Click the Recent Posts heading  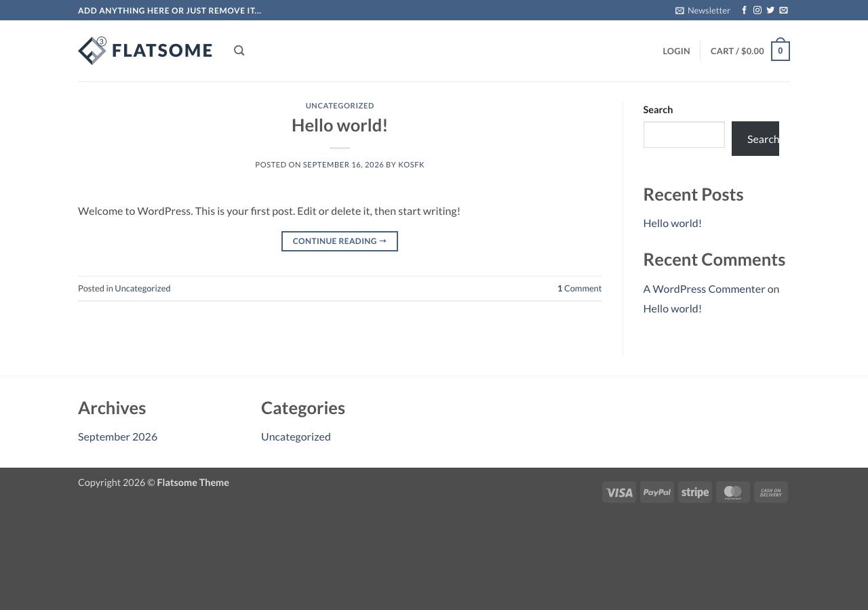693,195
